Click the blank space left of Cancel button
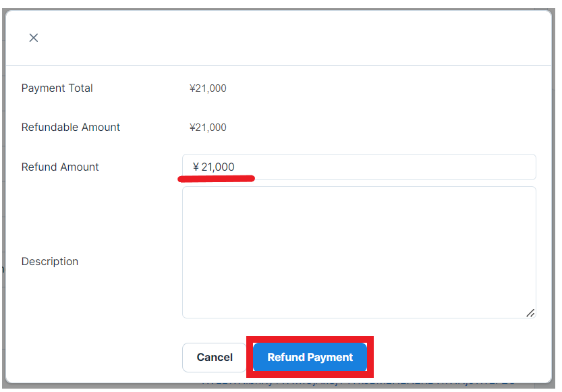Viewport: 562px width, 392px height. [x=94, y=358]
